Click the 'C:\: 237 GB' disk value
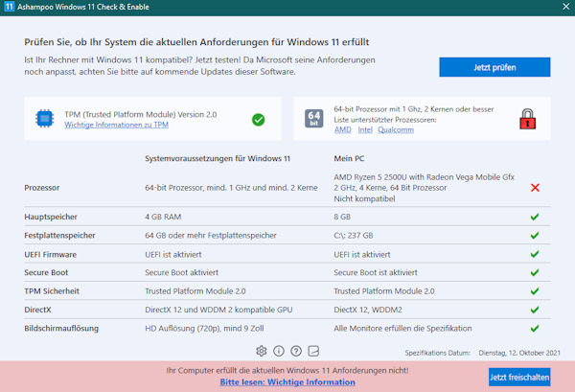The width and height of the screenshot is (575, 392). point(354,236)
